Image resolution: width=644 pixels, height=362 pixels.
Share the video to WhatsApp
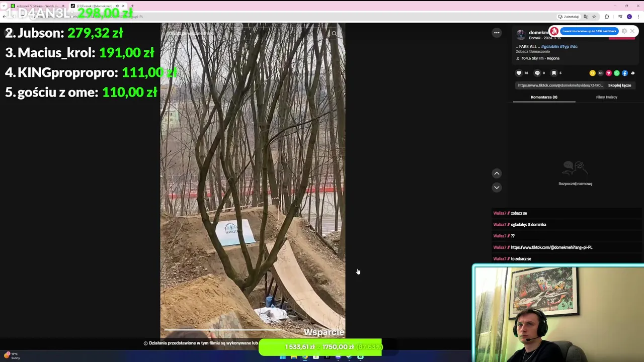coord(616,73)
